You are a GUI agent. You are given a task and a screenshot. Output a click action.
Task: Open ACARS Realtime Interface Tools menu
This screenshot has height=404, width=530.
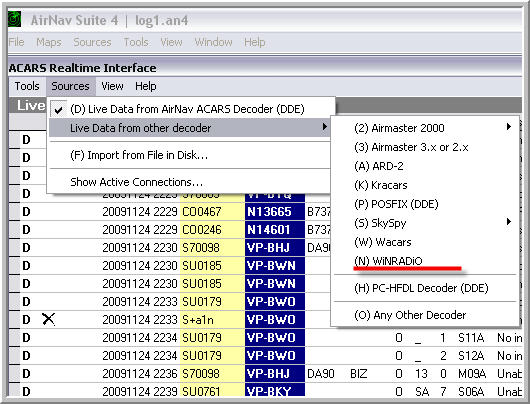[27, 86]
